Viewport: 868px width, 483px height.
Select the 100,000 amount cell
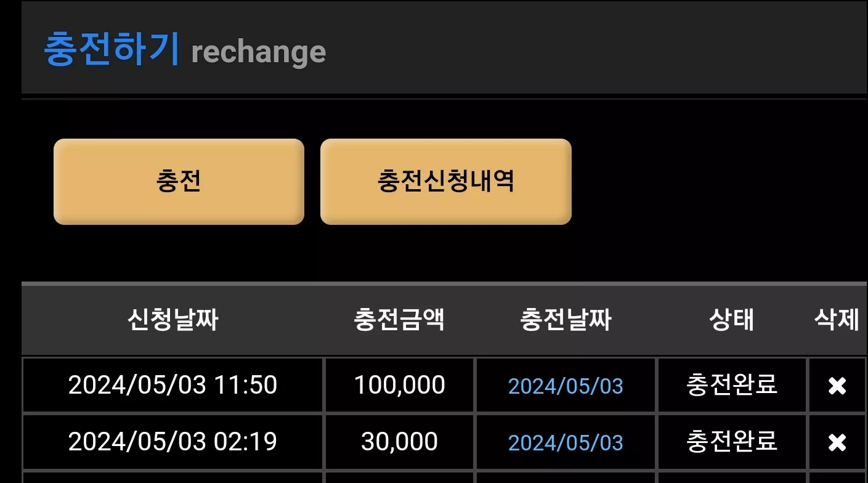pos(399,386)
